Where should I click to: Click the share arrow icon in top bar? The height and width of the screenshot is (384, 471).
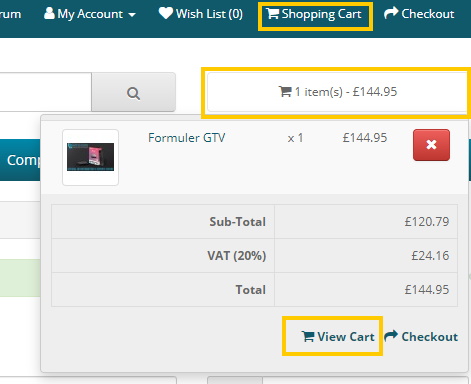[x=391, y=13]
